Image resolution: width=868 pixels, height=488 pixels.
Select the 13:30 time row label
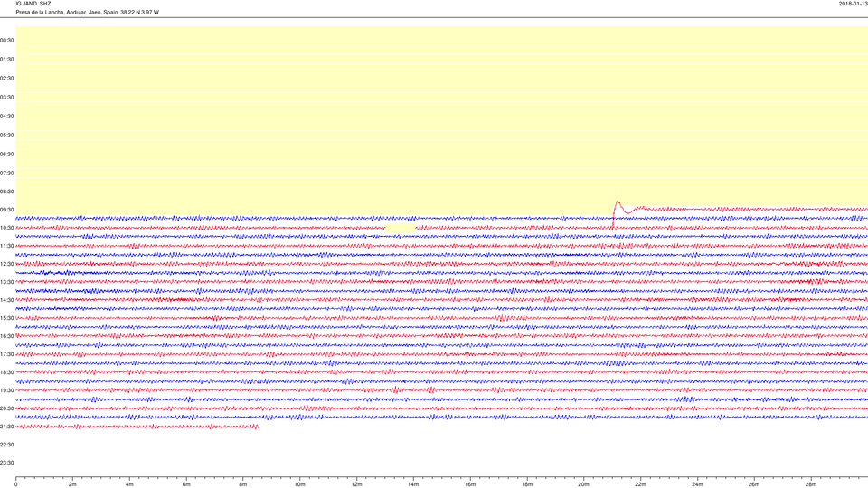click(x=7, y=282)
